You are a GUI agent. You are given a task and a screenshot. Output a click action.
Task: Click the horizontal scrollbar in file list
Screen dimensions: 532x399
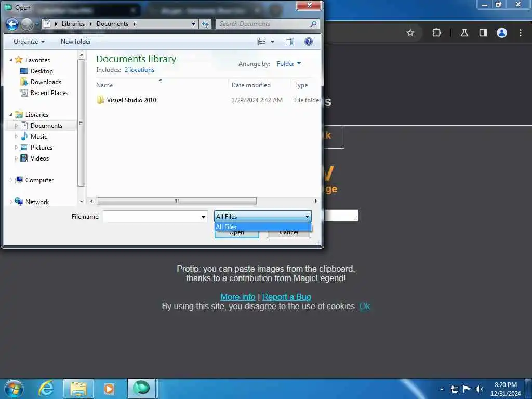(x=177, y=201)
